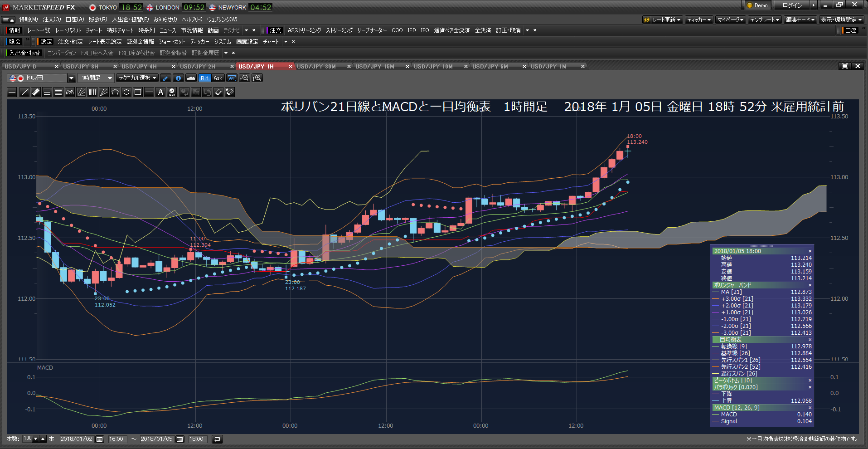Click the Signal orange line swatch
868x449 pixels.
(716, 421)
